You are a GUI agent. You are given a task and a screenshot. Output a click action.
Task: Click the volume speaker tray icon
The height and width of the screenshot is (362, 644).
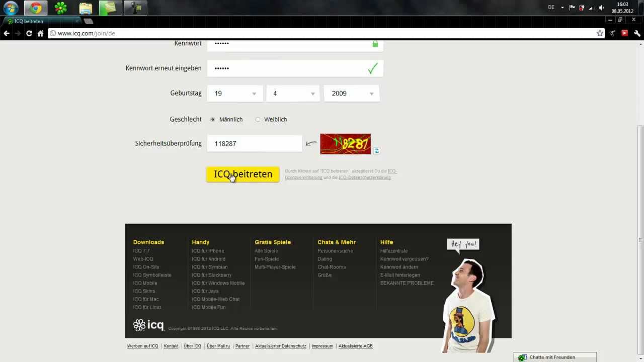[x=601, y=8]
